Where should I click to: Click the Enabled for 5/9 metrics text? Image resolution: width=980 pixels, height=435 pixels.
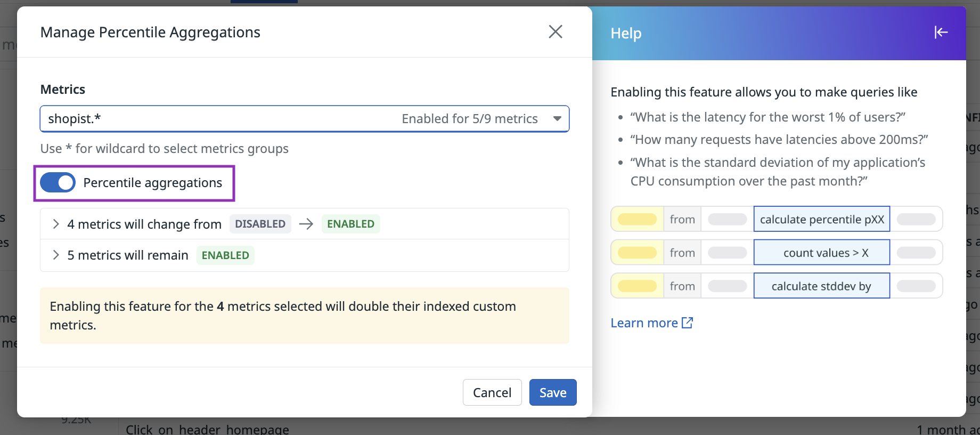coord(469,118)
